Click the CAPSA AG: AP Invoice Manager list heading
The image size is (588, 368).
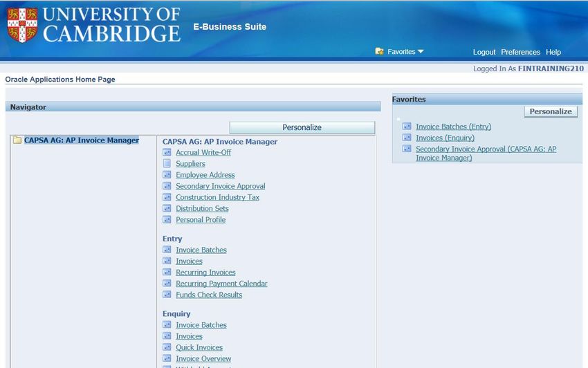pos(220,142)
